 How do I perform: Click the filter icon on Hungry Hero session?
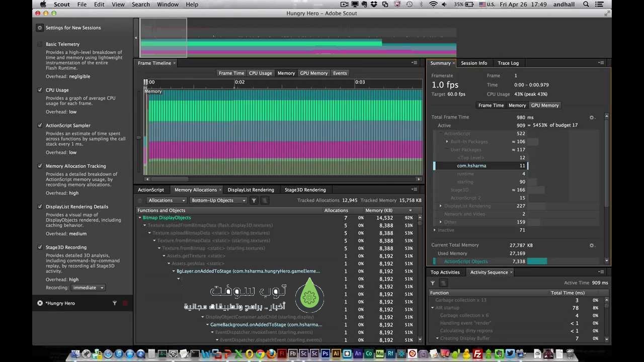115,303
